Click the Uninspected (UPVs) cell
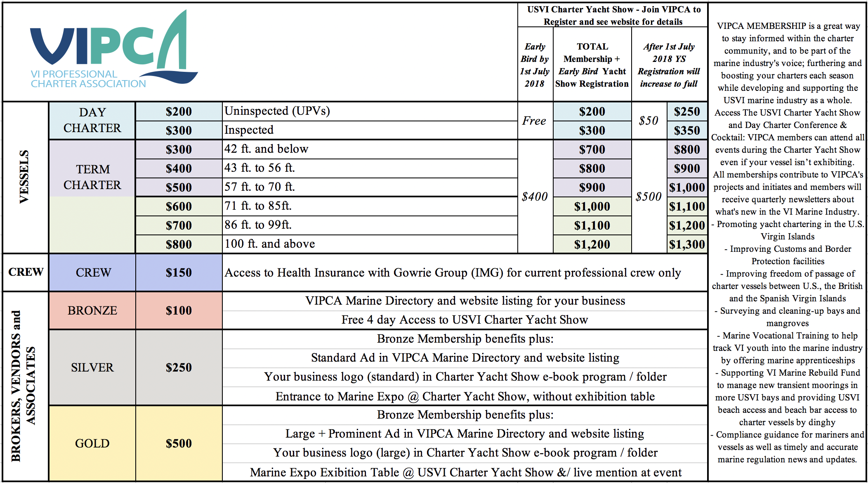 click(x=370, y=111)
